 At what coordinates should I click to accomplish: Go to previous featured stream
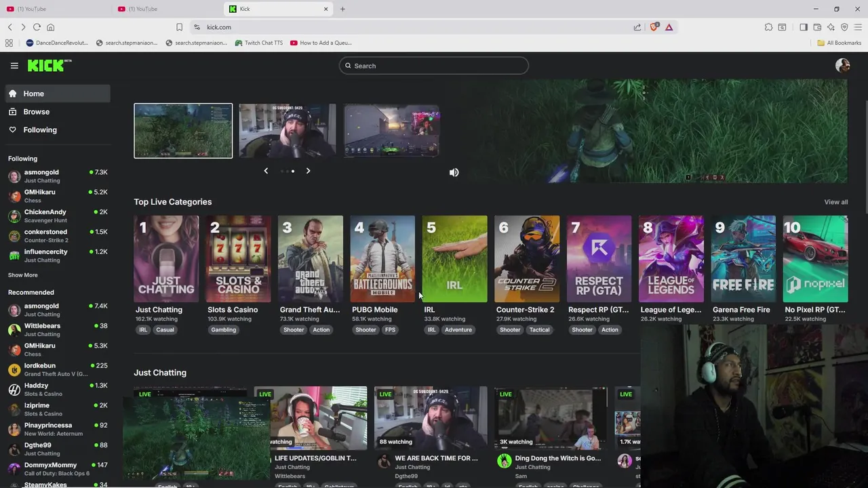click(266, 171)
